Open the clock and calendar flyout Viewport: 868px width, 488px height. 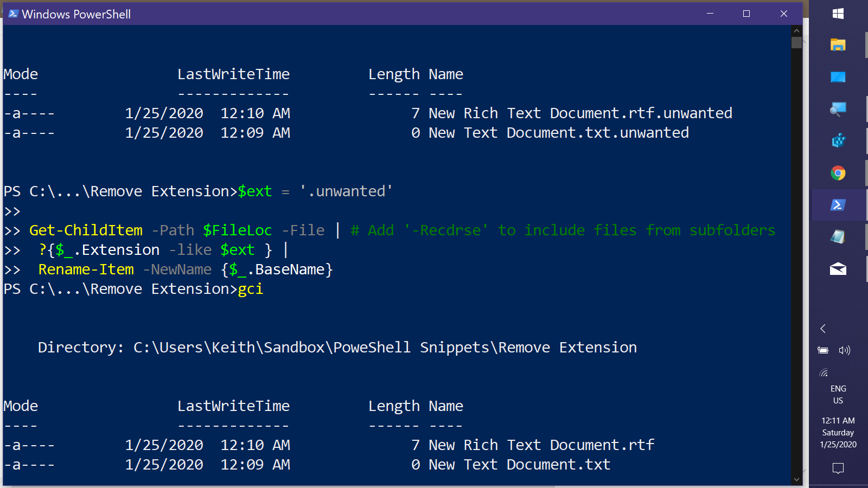(x=838, y=433)
